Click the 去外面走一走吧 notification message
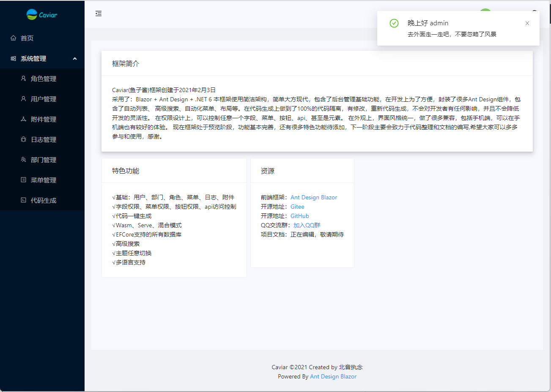 (452, 34)
